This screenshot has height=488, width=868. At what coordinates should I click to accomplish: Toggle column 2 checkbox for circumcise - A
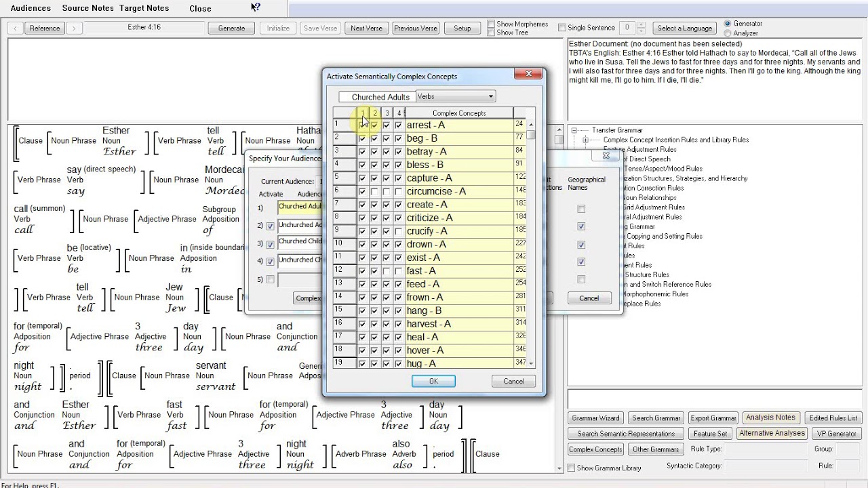374,192
